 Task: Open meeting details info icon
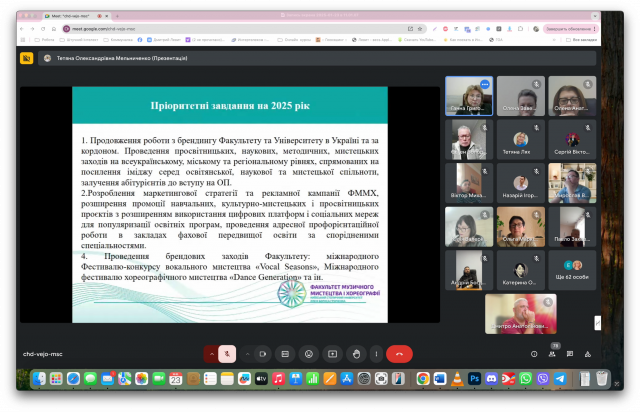pos(534,353)
